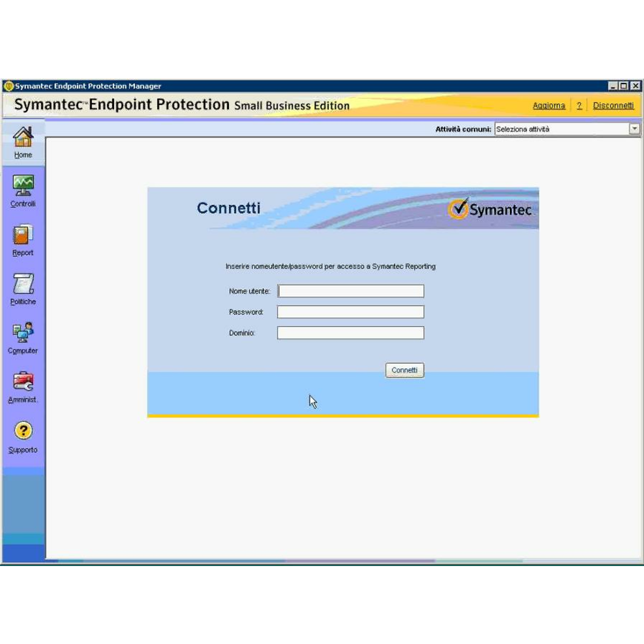Screen dimensions: 644x644
Task: Open the Report section
Action: [x=23, y=236]
